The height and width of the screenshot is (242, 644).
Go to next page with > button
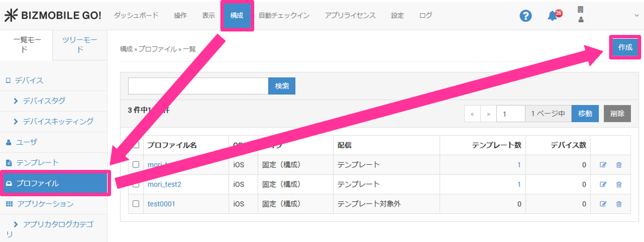coord(488,114)
